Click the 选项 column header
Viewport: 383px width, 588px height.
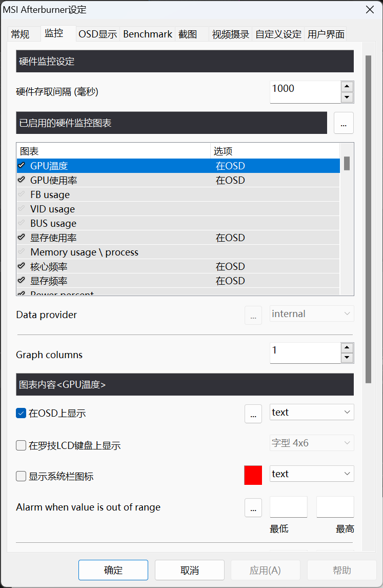(275, 151)
